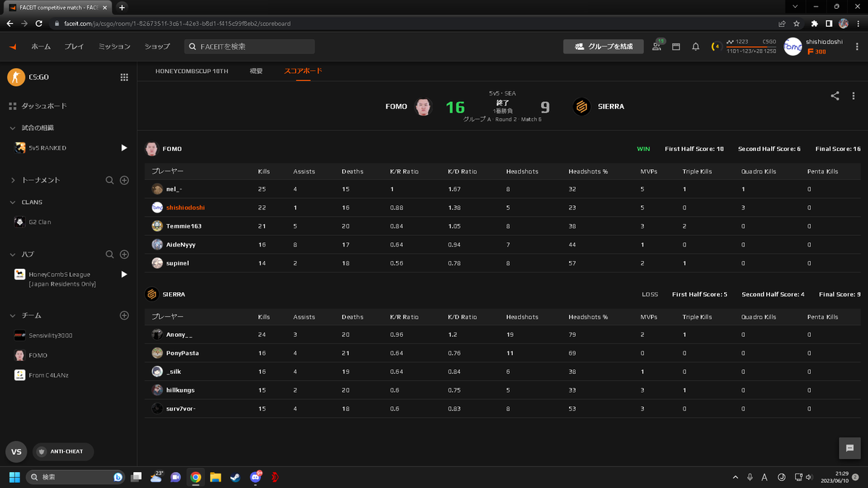Open the match options three-dot menu
The height and width of the screenshot is (488, 868).
click(854, 95)
